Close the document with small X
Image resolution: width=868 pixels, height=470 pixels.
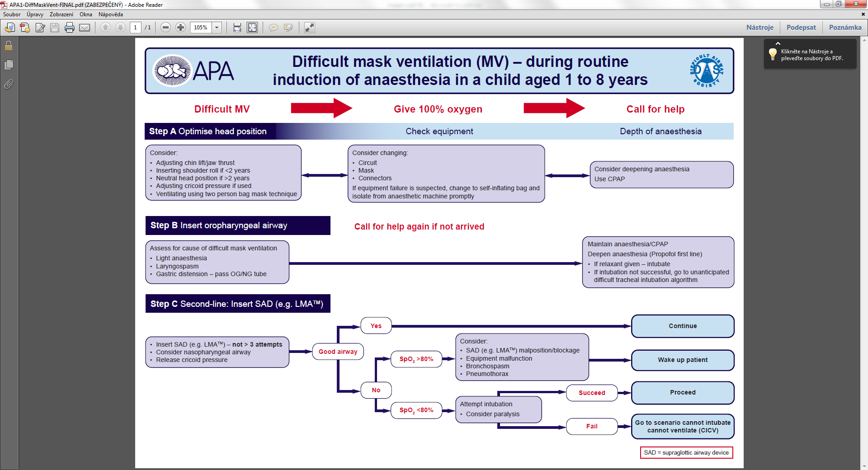863,14
